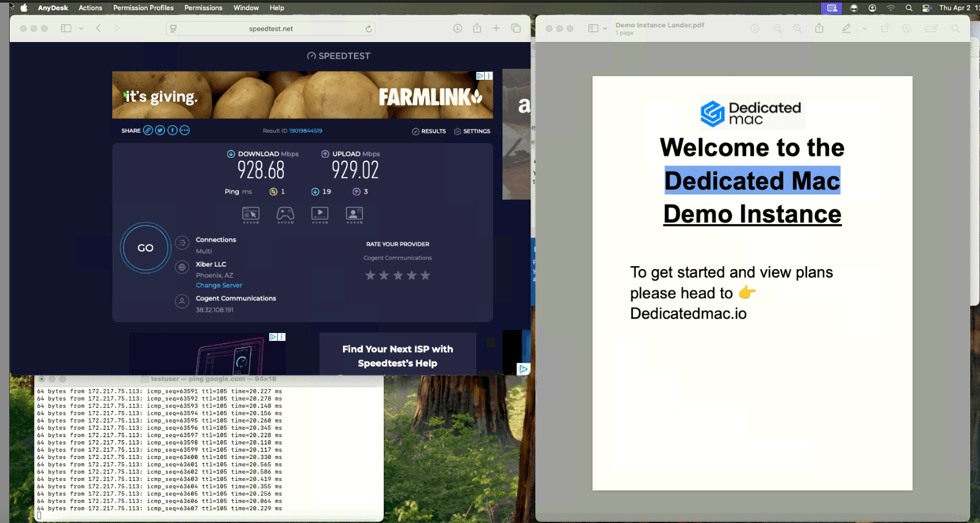Click the highlighted Dedicated Mac heading
The image size is (980, 523).
[752, 181]
